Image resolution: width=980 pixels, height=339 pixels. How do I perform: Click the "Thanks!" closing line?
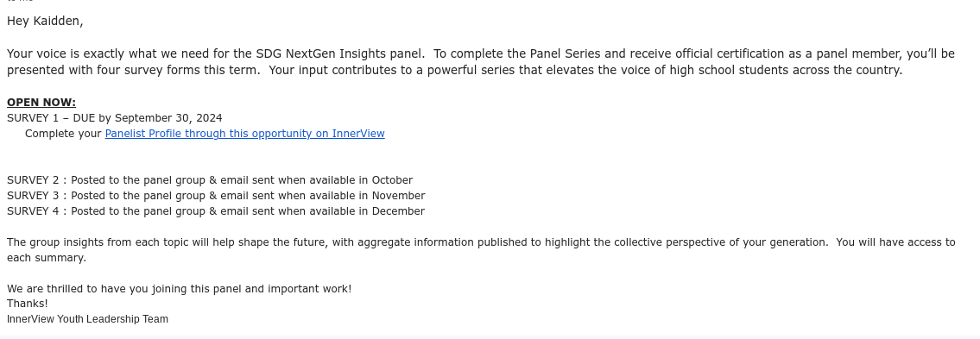coord(28,304)
